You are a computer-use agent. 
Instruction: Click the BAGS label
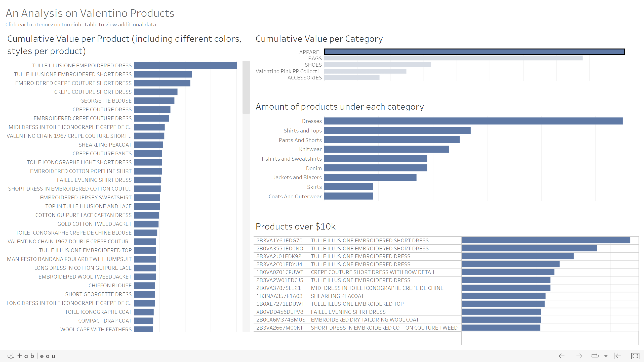(315, 58)
